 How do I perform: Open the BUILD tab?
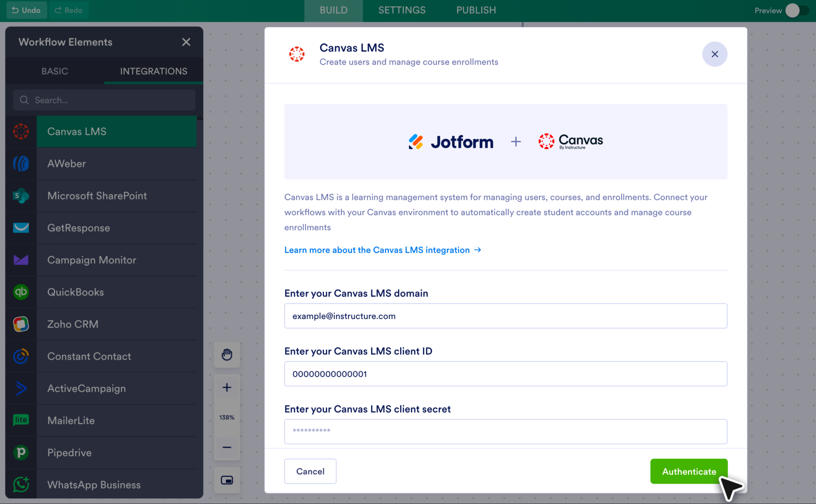334,10
